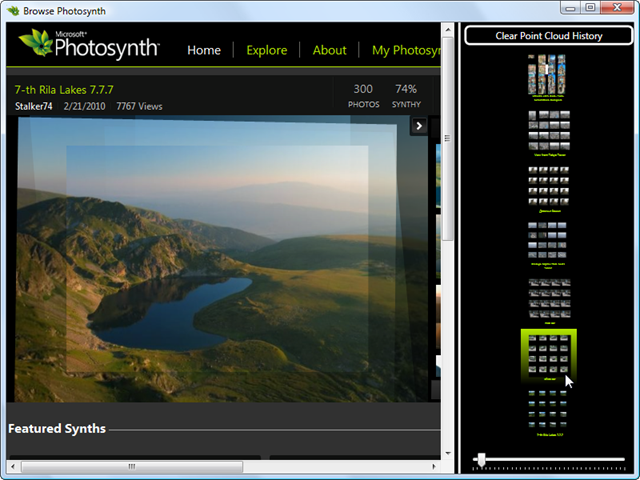This screenshot has height=480, width=640.
Task: Click the horizontal scrollbar right arrow
Action: (x=433, y=467)
